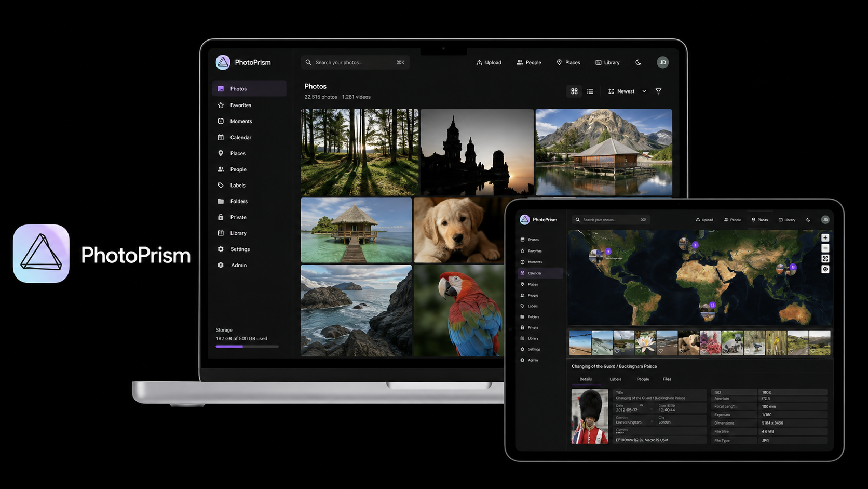868x489 pixels.
Task: Zoom in on the tablet map
Action: point(825,237)
